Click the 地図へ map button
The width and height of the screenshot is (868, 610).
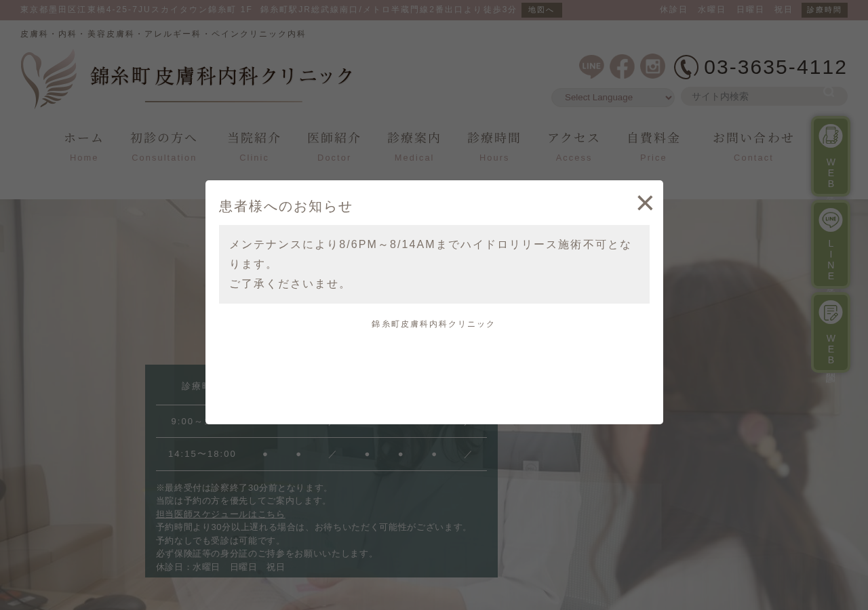coord(542,10)
